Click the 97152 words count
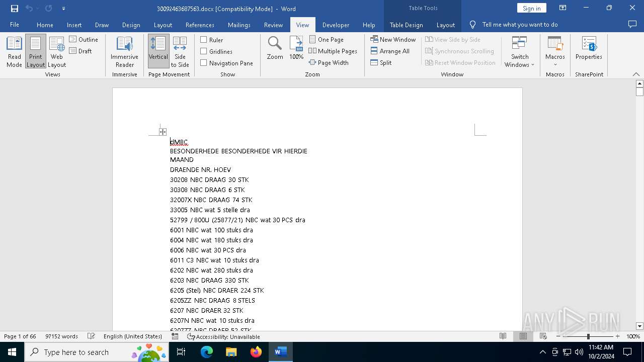This screenshot has height=362, width=644. tap(61, 336)
